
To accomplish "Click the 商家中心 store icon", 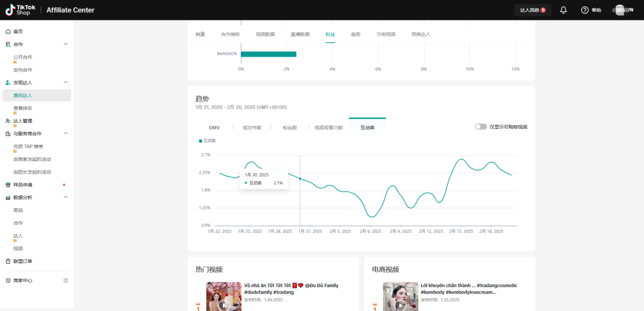I will click(8, 281).
